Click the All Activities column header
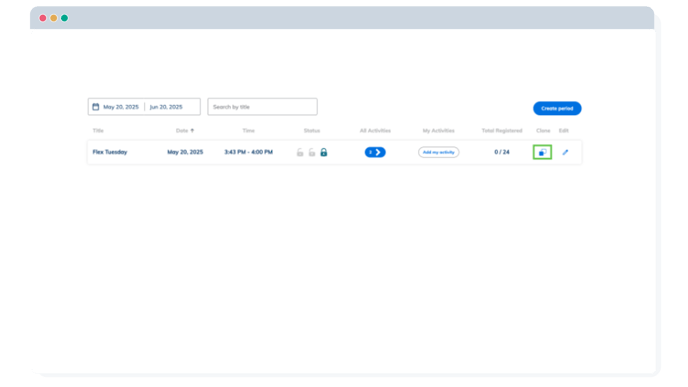This screenshot has width=688, height=387. [x=375, y=131]
